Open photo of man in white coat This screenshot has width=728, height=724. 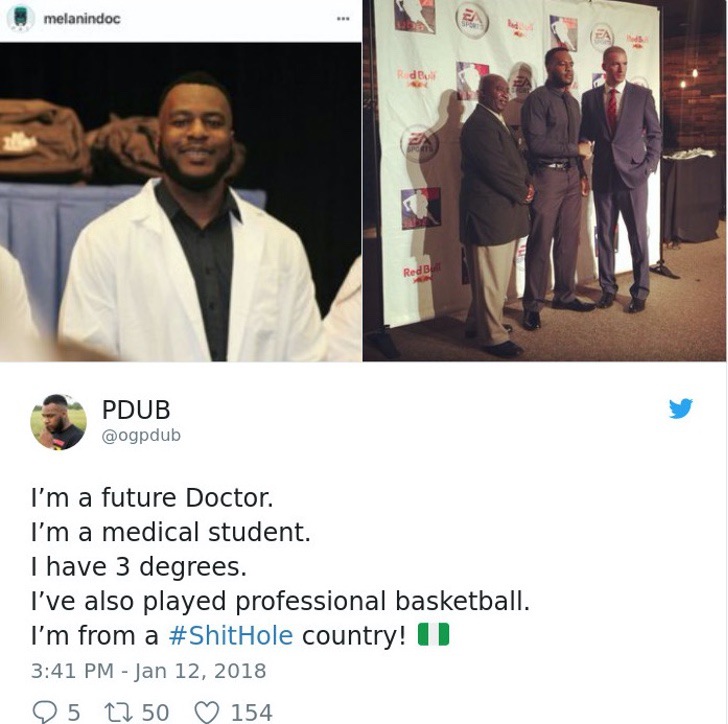click(x=181, y=202)
